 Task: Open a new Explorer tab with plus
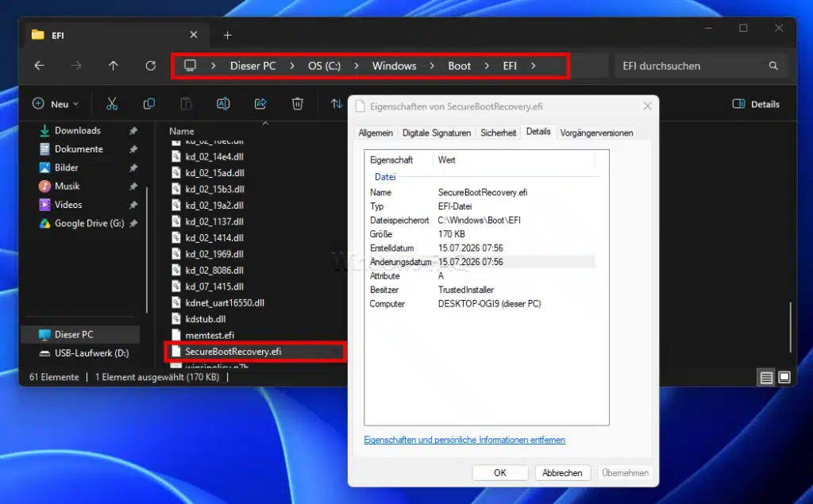point(228,35)
